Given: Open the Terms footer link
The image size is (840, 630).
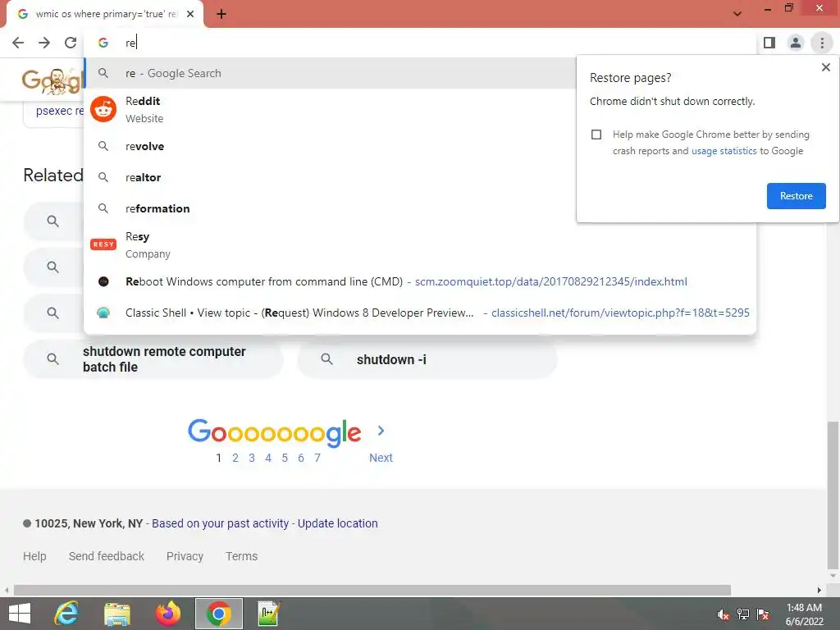Looking at the screenshot, I should coord(242,557).
